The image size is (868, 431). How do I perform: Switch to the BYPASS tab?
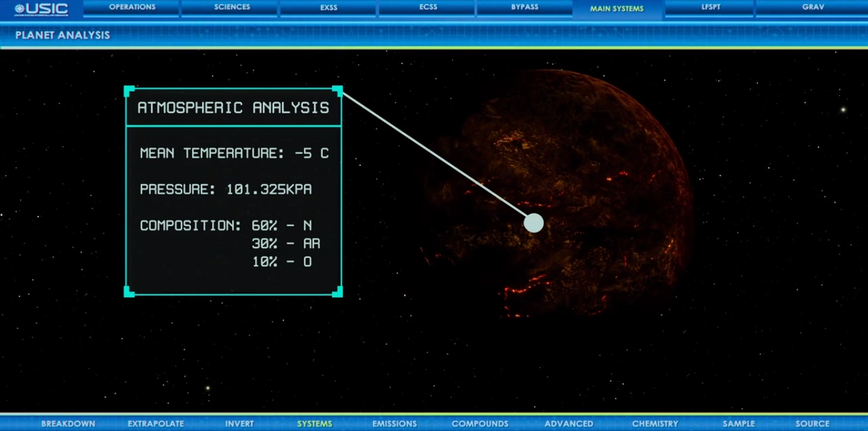[x=524, y=7]
